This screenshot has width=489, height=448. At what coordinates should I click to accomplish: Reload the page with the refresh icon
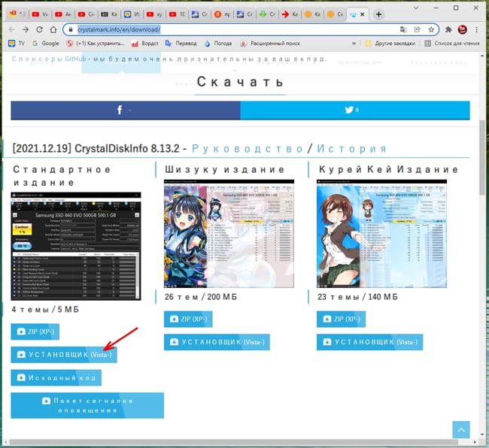pyautogui.click(x=39, y=29)
